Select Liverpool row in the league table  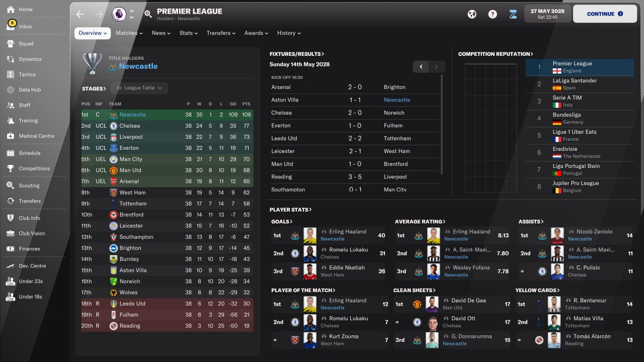[x=168, y=137]
